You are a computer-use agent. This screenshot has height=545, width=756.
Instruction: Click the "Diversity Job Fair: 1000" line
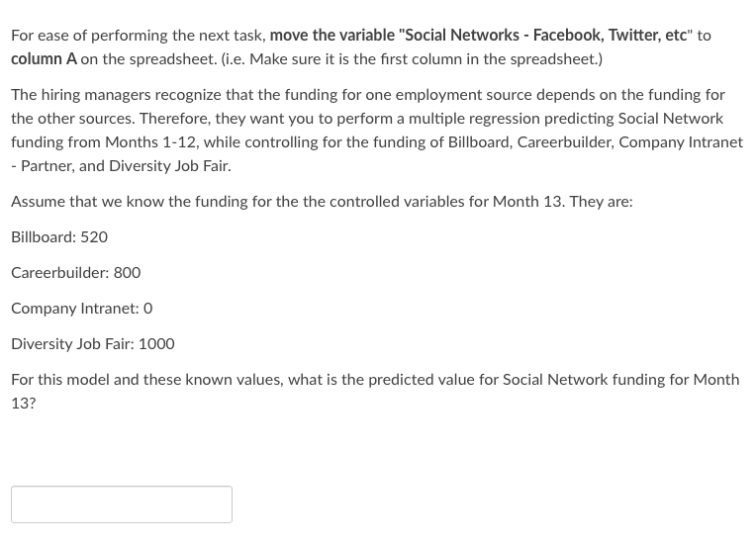[x=93, y=344]
